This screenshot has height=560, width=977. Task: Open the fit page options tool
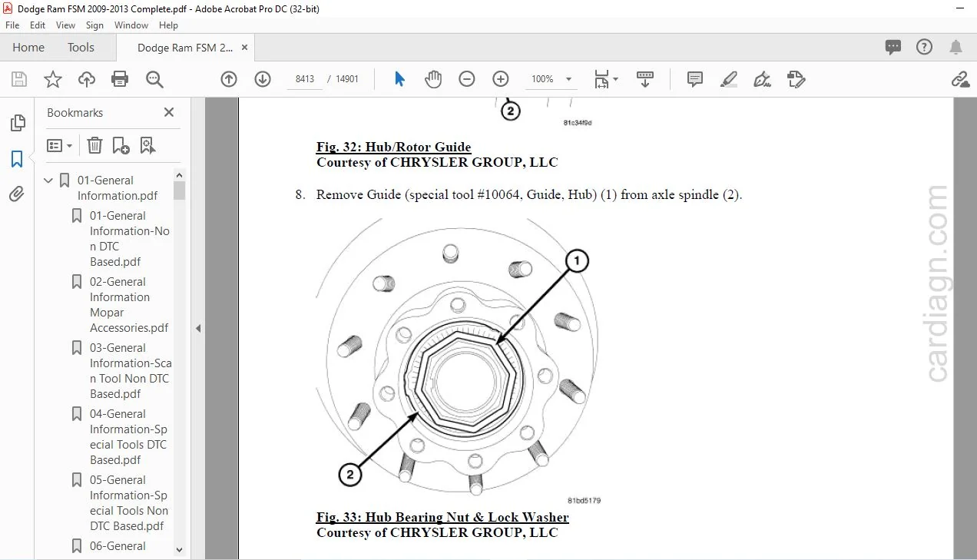606,79
